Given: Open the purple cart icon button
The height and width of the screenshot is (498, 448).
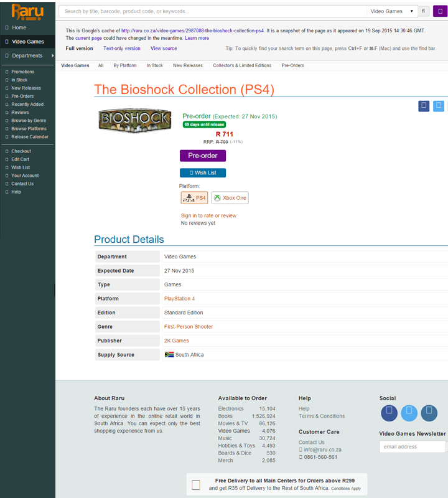Looking at the screenshot, I should [x=440, y=11].
